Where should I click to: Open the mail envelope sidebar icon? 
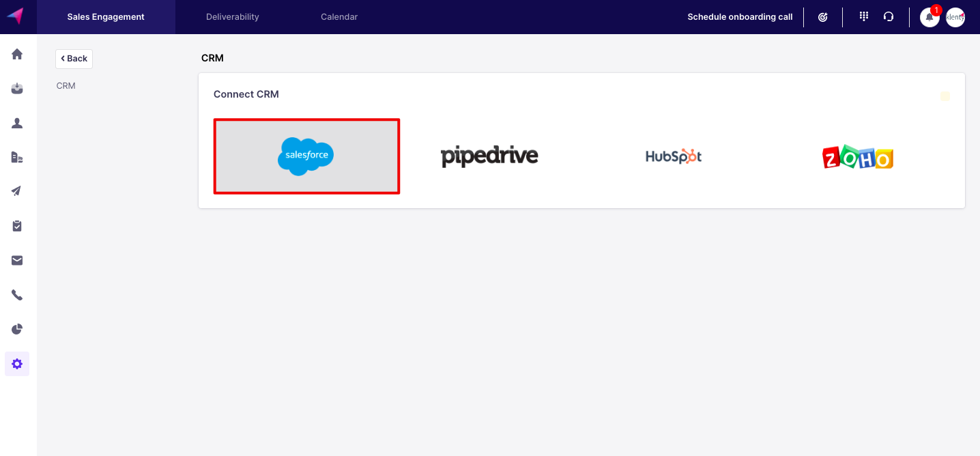point(17,260)
